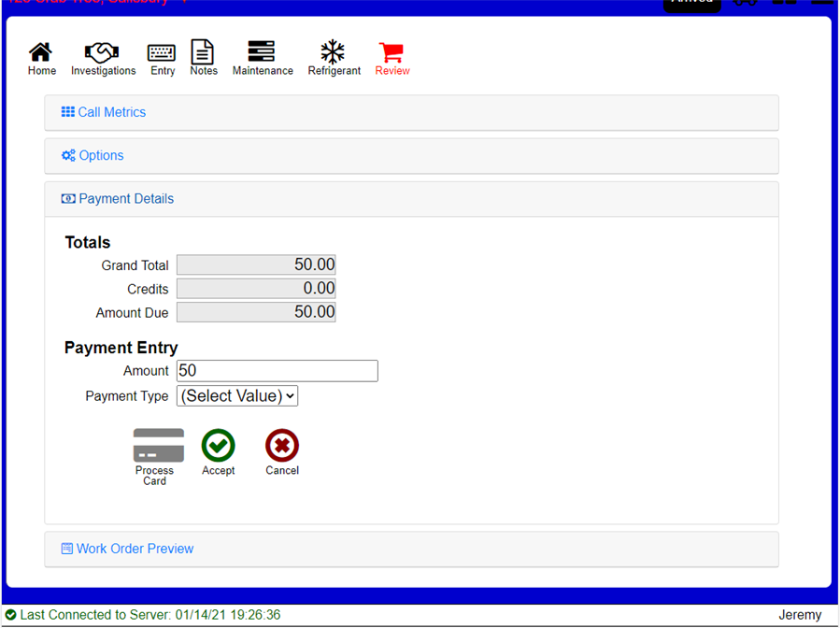The image size is (840, 628).
Task: Click into the payment Amount field
Action: (x=277, y=371)
